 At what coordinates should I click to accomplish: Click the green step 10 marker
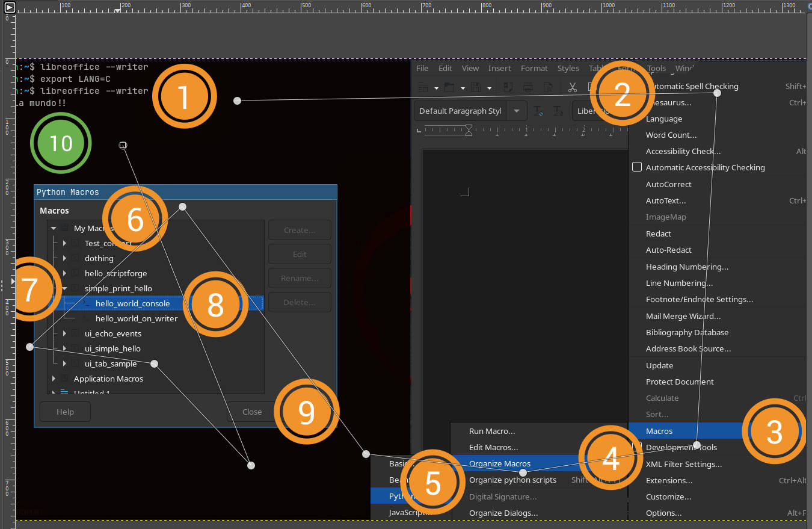61,143
